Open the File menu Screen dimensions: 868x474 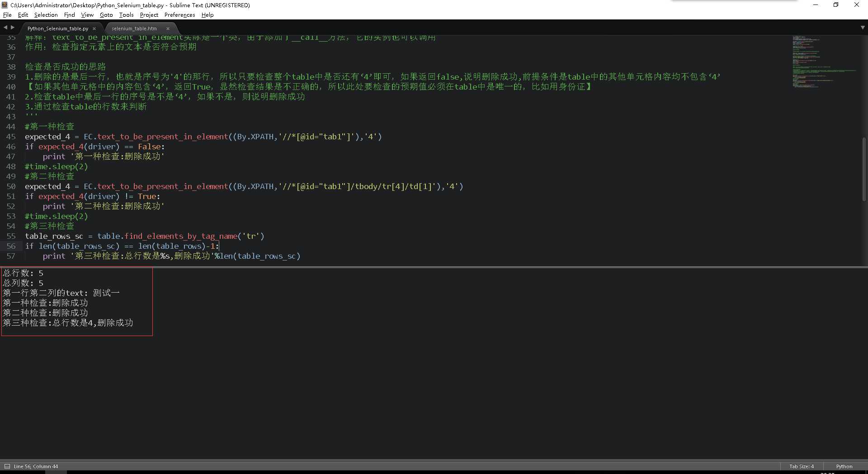pyautogui.click(x=7, y=15)
